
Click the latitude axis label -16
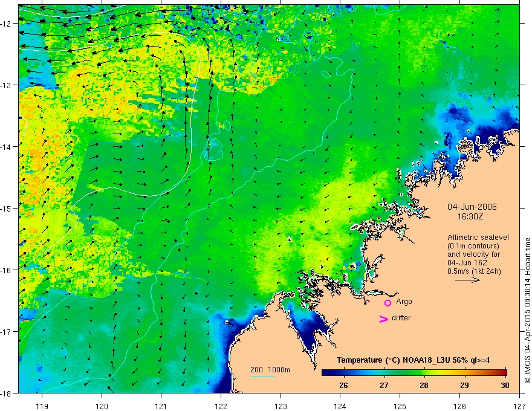click(7, 270)
